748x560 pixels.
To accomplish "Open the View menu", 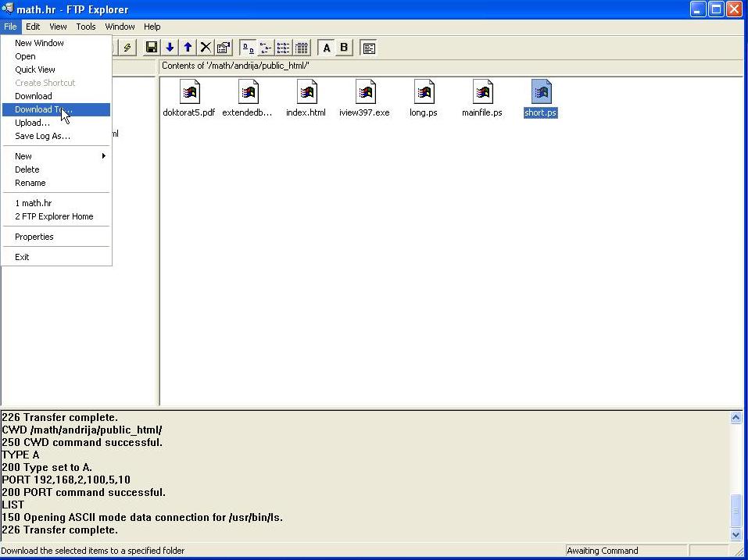I will (x=58, y=27).
